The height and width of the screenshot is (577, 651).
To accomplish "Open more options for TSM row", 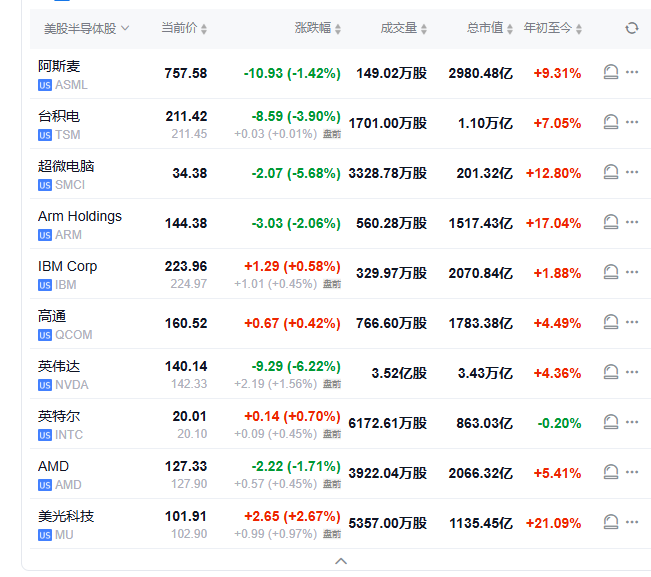I will pos(632,122).
